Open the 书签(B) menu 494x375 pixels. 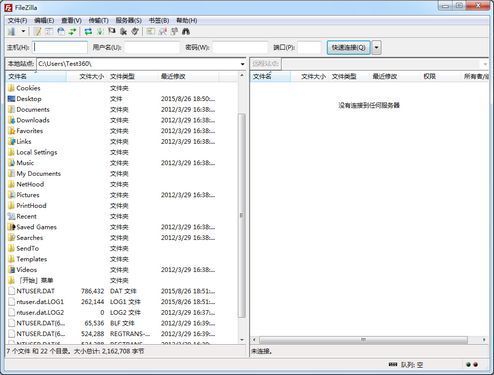pyautogui.click(x=159, y=20)
